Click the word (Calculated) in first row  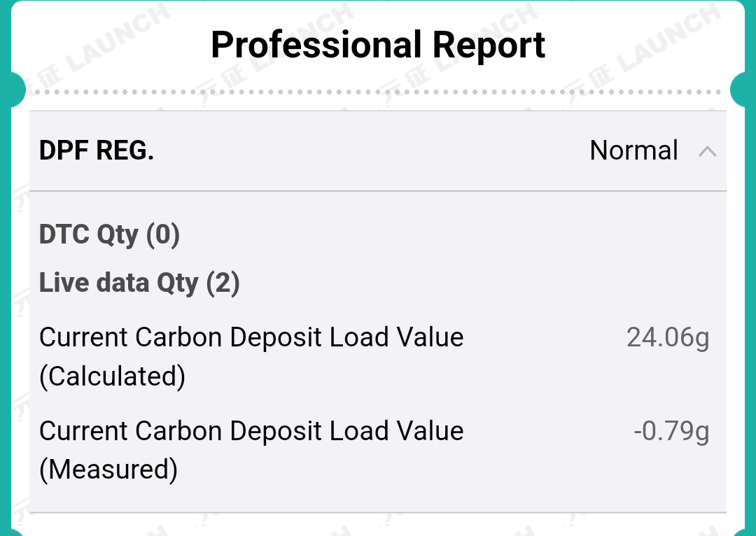pos(112,376)
